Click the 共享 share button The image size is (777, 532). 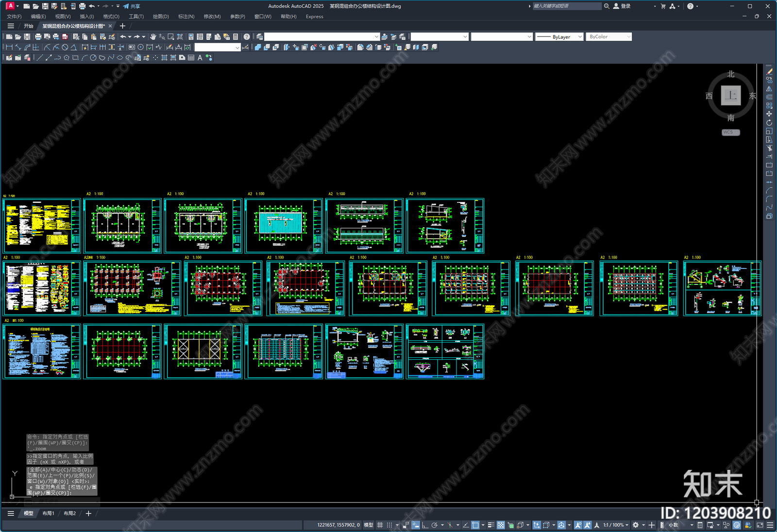click(x=132, y=6)
